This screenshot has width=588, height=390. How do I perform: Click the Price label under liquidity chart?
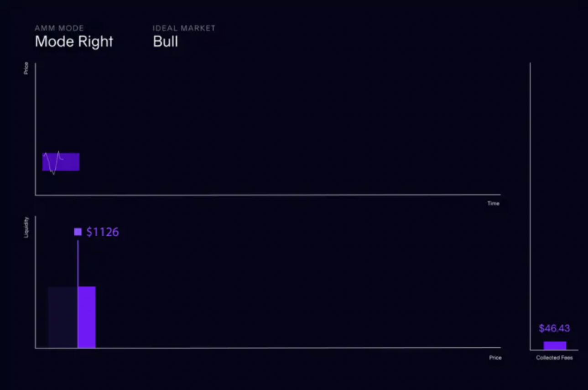495,358
